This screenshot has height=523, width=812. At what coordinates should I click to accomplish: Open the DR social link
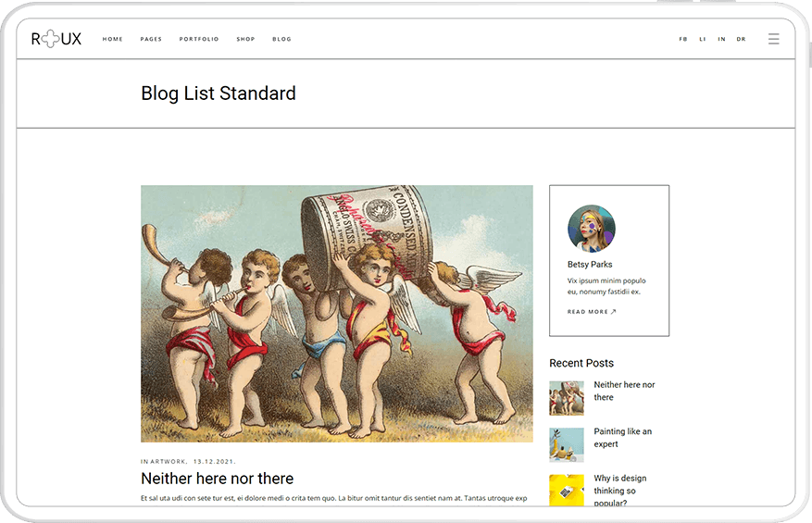(741, 39)
